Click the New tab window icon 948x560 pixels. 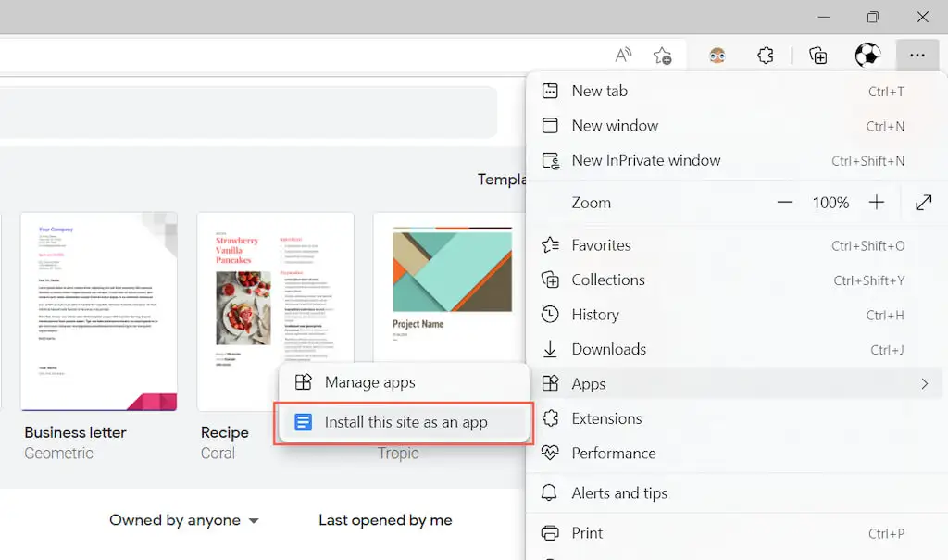click(550, 91)
